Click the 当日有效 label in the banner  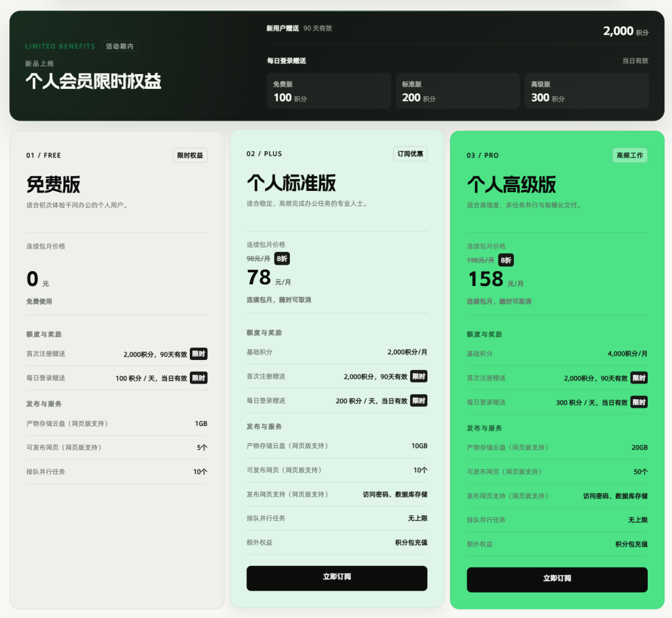click(635, 61)
